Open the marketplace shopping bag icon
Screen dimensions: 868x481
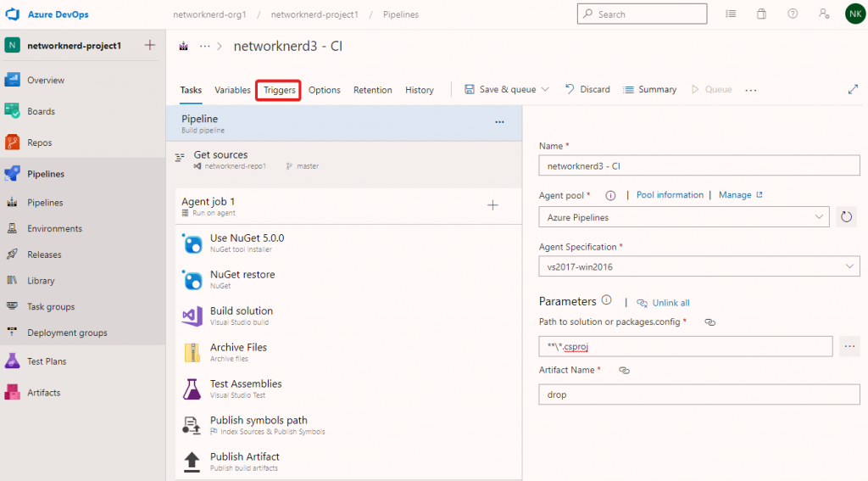762,14
